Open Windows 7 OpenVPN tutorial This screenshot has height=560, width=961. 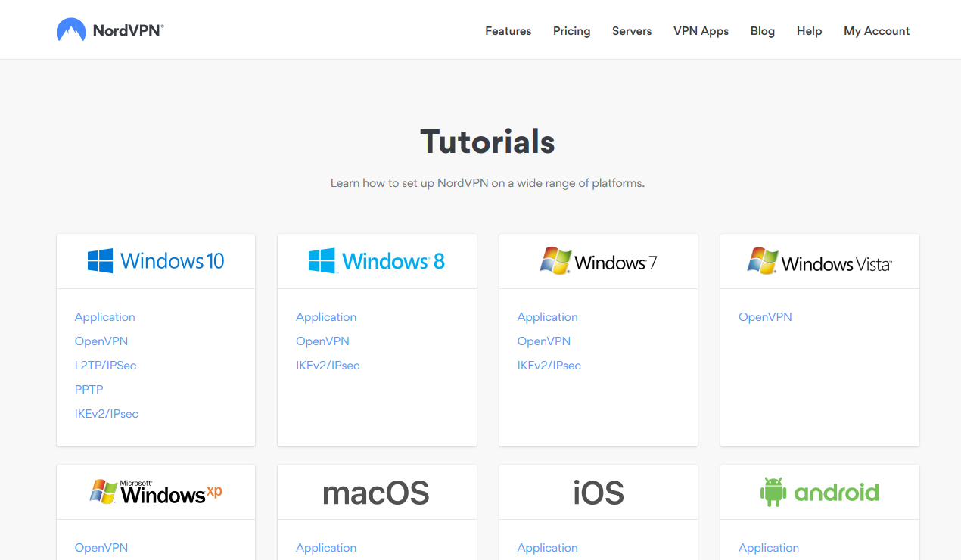click(x=544, y=341)
